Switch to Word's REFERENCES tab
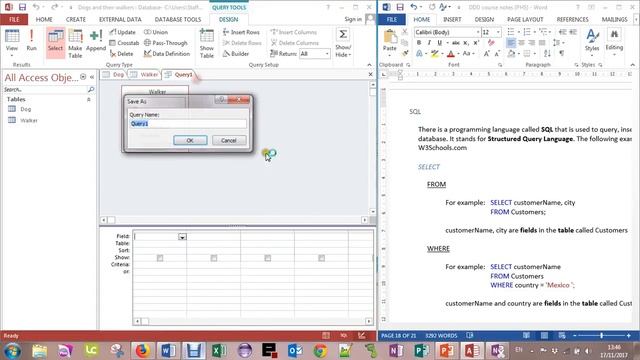Screen dimensions: 640x360 572,19
